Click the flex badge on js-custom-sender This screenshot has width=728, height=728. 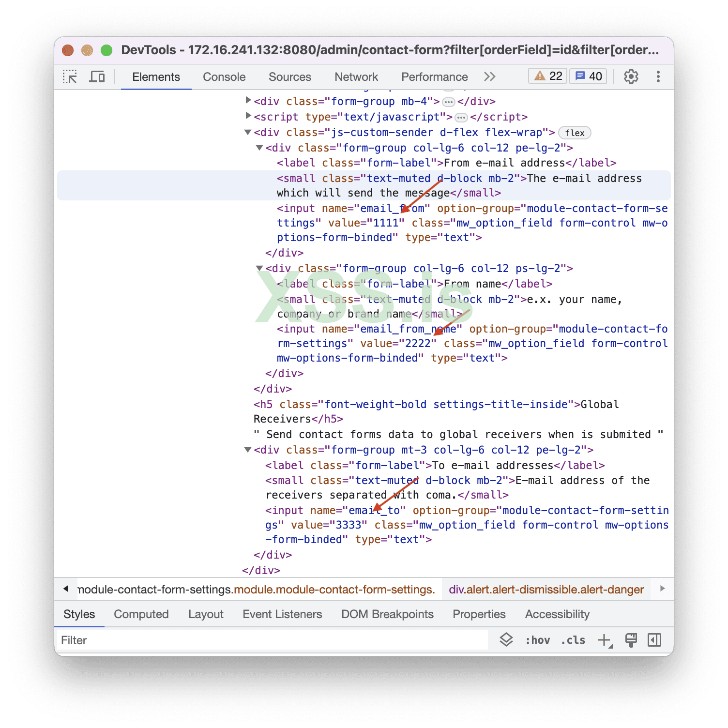[x=575, y=133]
